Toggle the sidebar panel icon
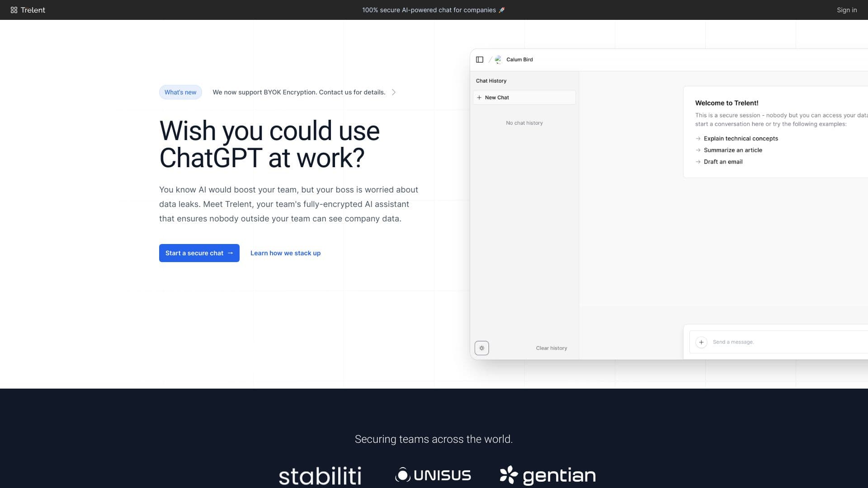Image resolution: width=868 pixels, height=488 pixels. click(x=480, y=60)
